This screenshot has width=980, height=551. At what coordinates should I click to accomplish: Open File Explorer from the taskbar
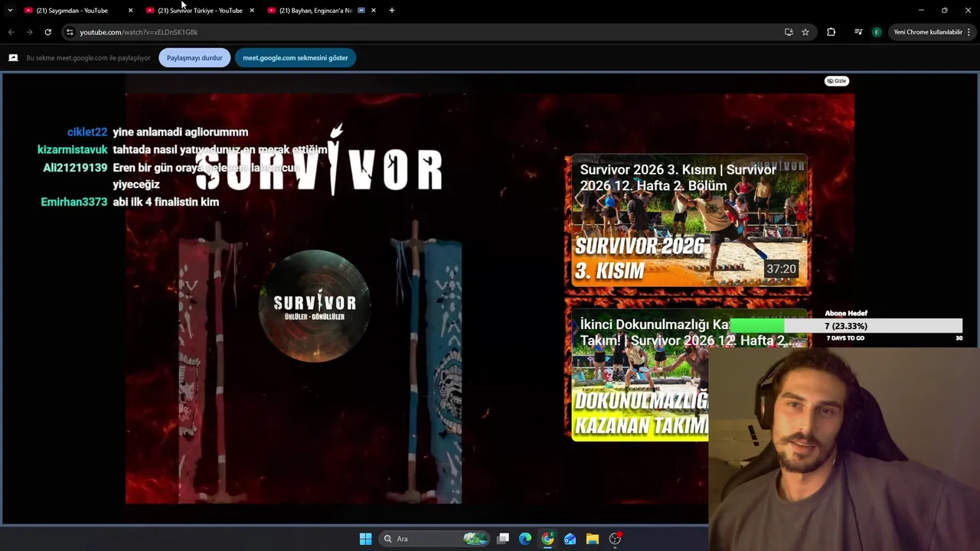pyautogui.click(x=593, y=539)
